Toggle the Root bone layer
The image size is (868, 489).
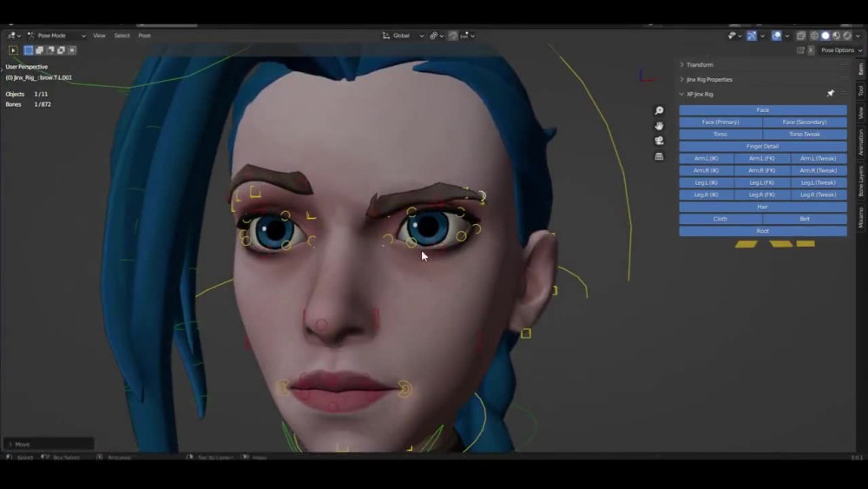[763, 231]
